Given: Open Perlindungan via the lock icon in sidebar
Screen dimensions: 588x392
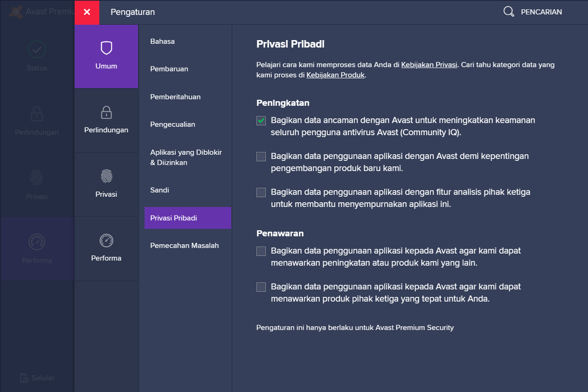Looking at the screenshot, I should 36,114.
